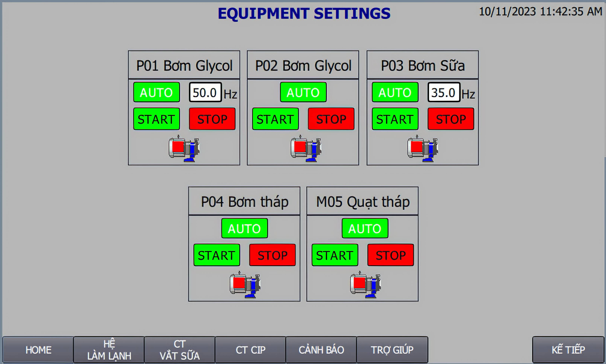
Task: Select the P01 frequency field showing 50.0
Action: coord(205,92)
